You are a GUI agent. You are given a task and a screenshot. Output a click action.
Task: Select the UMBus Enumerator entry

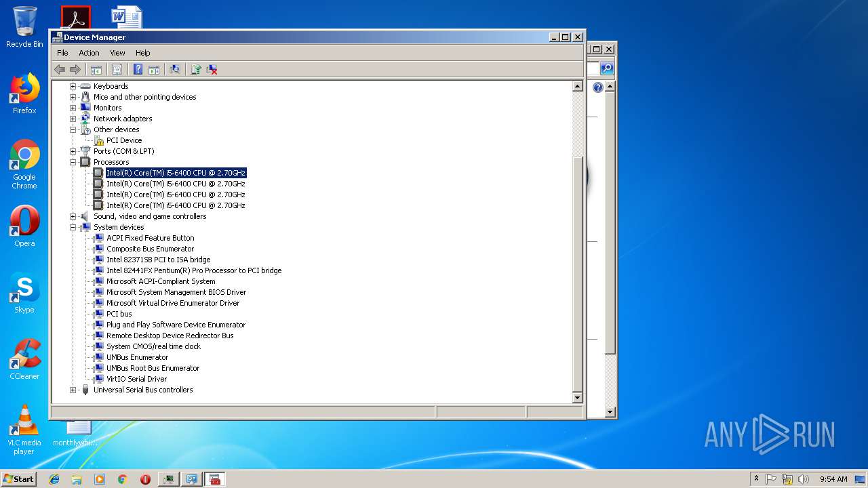coord(137,357)
